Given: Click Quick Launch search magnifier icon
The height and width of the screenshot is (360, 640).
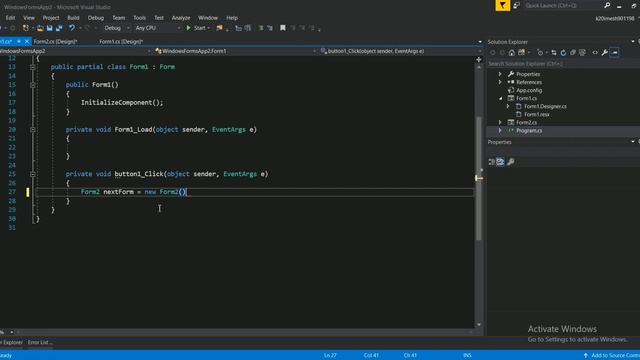Looking at the screenshot, I should click(607, 5).
